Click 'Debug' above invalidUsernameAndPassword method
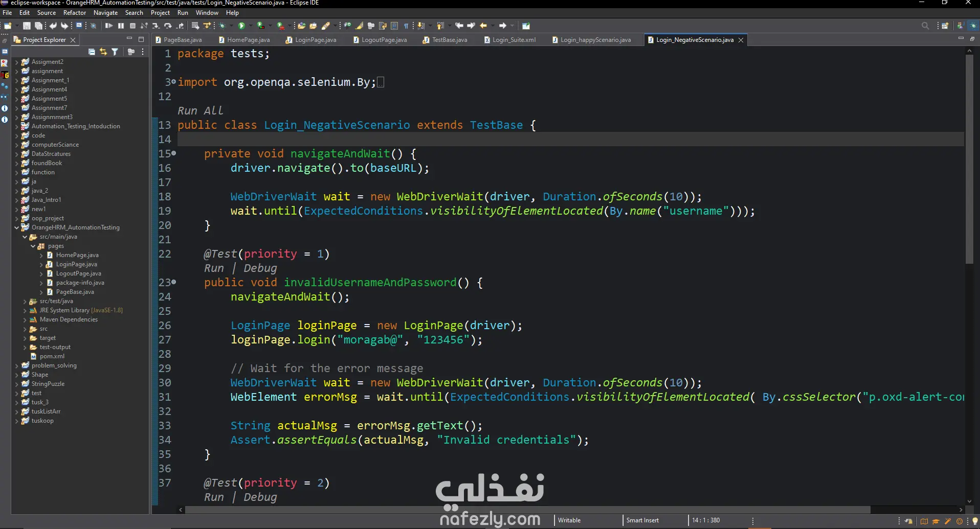 [x=260, y=268]
